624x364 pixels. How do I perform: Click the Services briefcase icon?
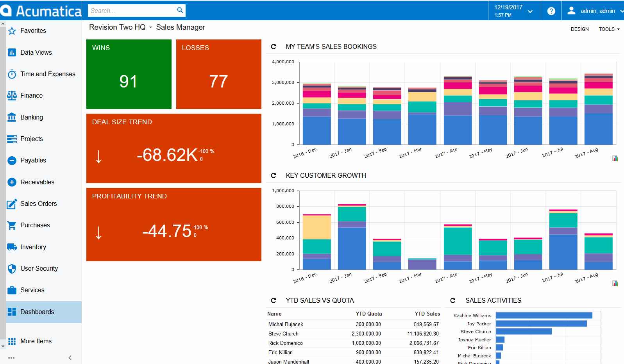tap(12, 290)
